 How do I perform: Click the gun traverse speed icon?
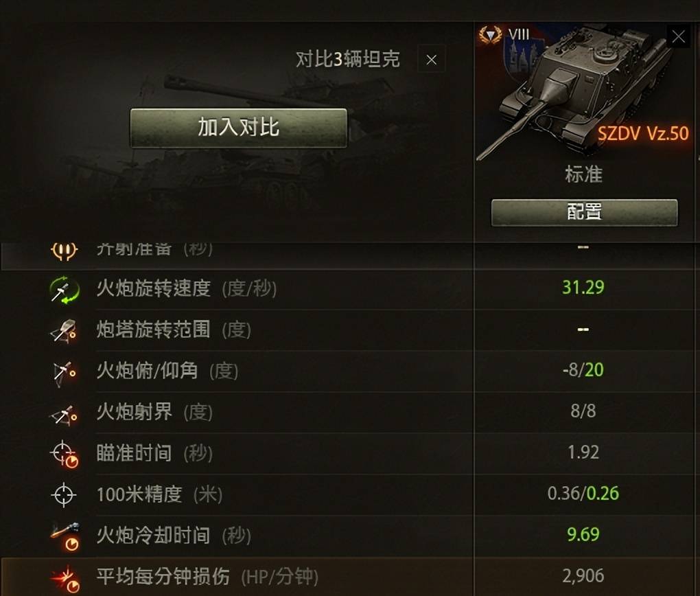click(x=65, y=290)
